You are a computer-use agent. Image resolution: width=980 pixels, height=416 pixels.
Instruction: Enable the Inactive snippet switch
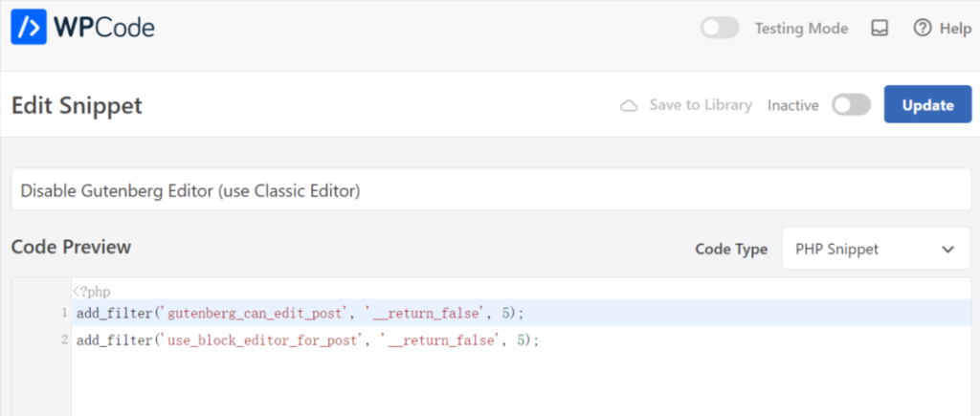851,105
